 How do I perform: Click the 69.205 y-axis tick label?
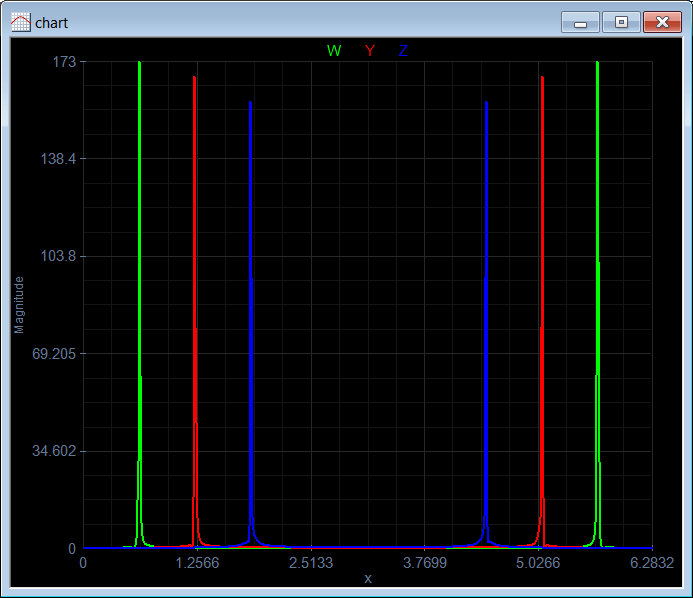(x=54, y=354)
